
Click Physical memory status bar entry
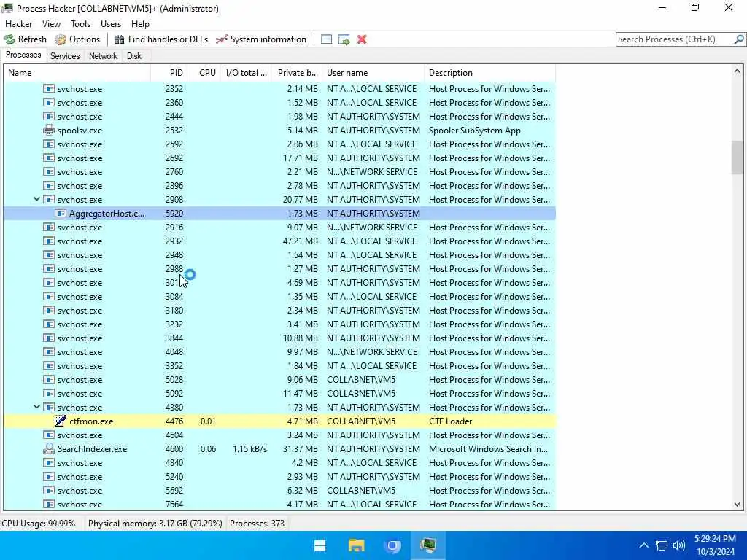(x=155, y=524)
